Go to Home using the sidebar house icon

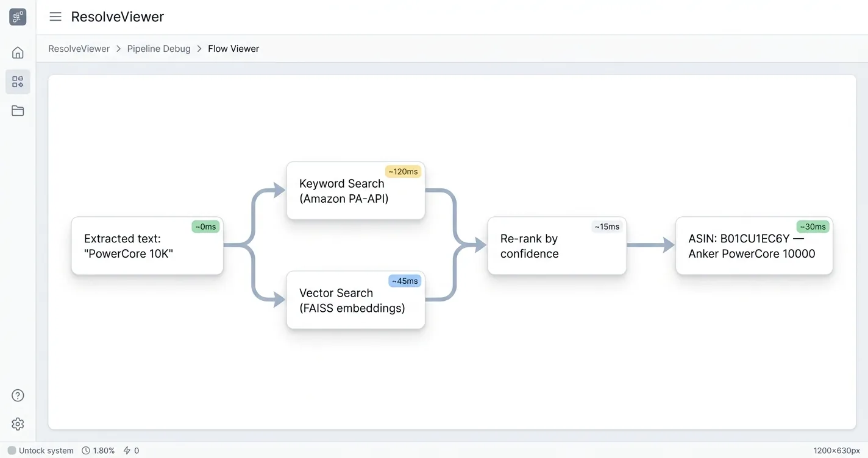click(x=18, y=52)
